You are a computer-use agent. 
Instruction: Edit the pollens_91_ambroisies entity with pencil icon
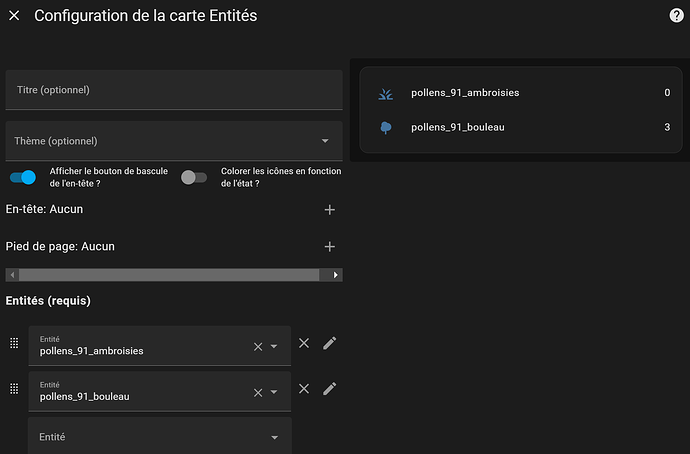[x=330, y=343]
